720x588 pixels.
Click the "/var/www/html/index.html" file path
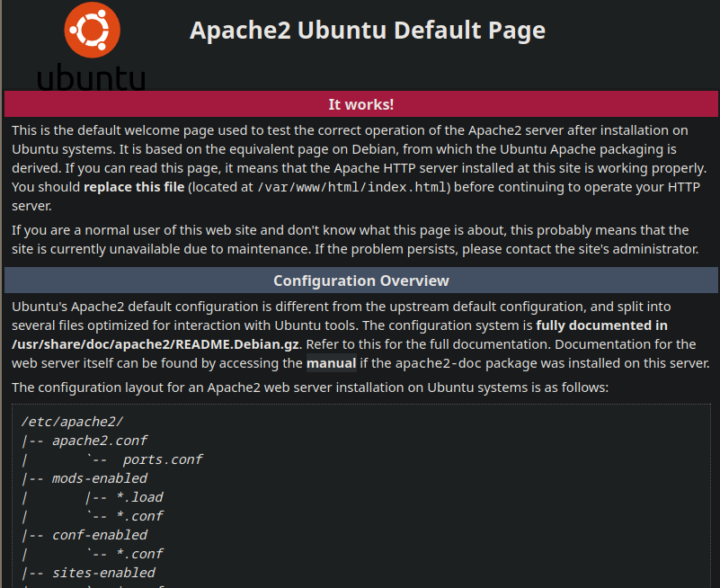[351, 187]
